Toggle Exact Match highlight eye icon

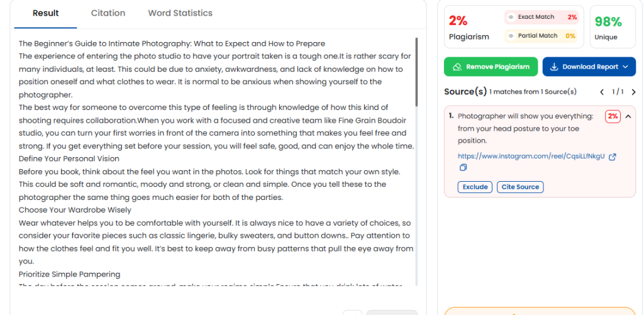click(511, 17)
